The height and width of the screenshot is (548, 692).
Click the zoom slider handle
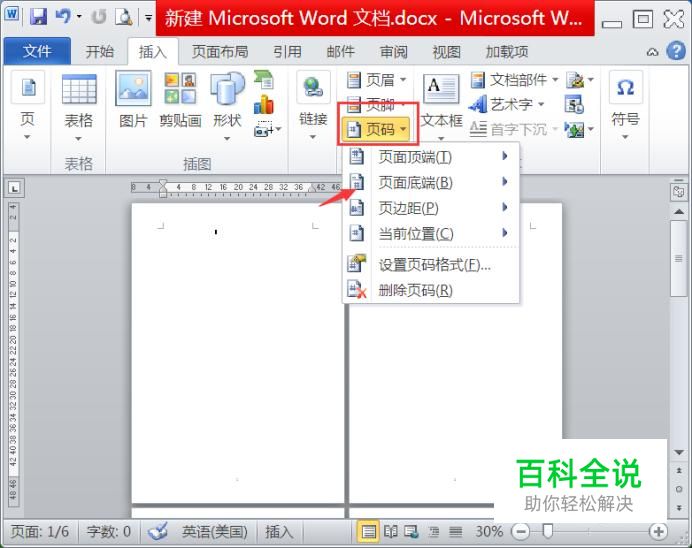548,531
